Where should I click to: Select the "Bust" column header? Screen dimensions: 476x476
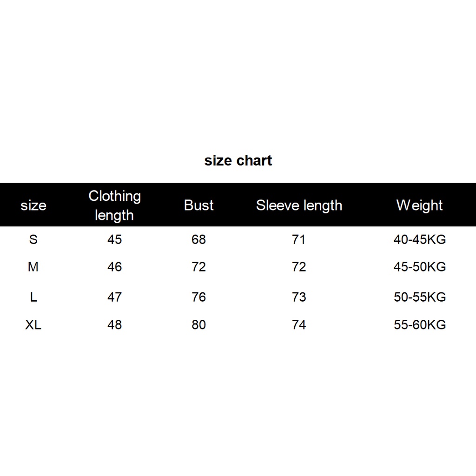[x=198, y=205]
